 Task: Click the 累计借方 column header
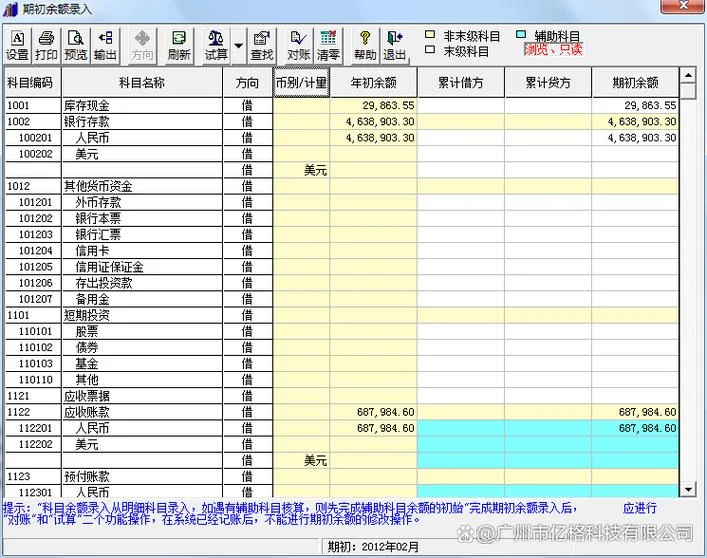pos(461,82)
